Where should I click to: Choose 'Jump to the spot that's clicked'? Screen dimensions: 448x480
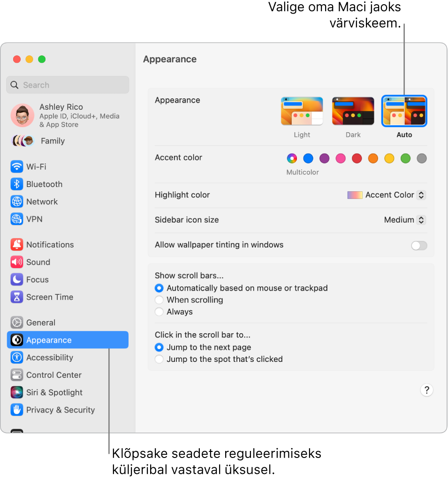click(x=159, y=359)
